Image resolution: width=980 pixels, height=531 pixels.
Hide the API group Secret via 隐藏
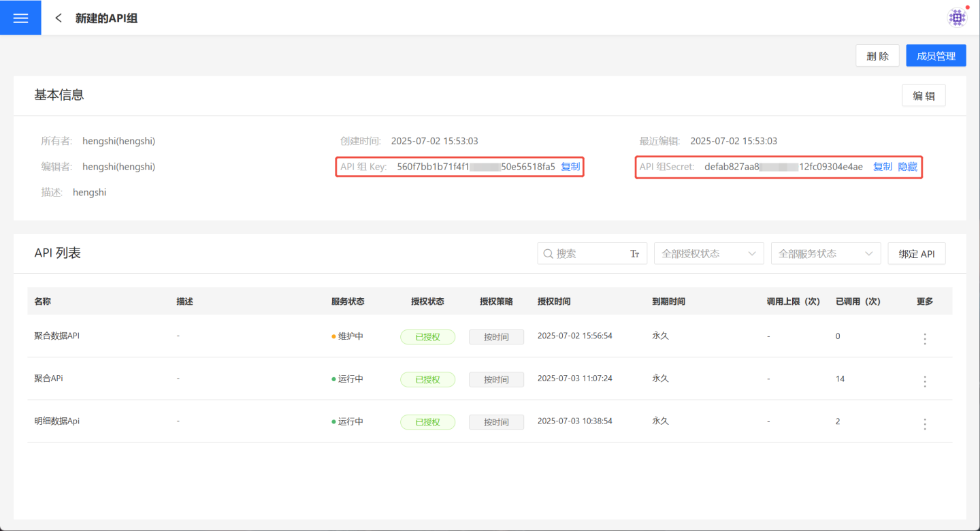(x=907, y=167)
